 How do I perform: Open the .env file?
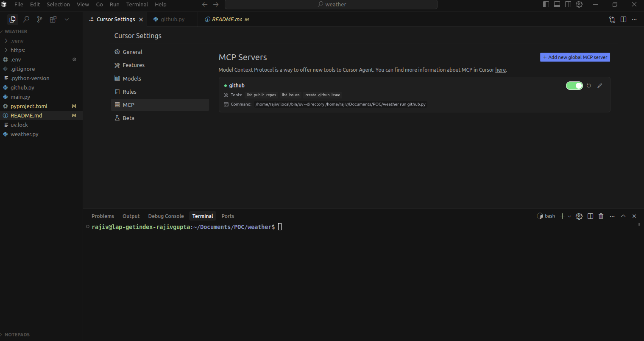(41, 59)
